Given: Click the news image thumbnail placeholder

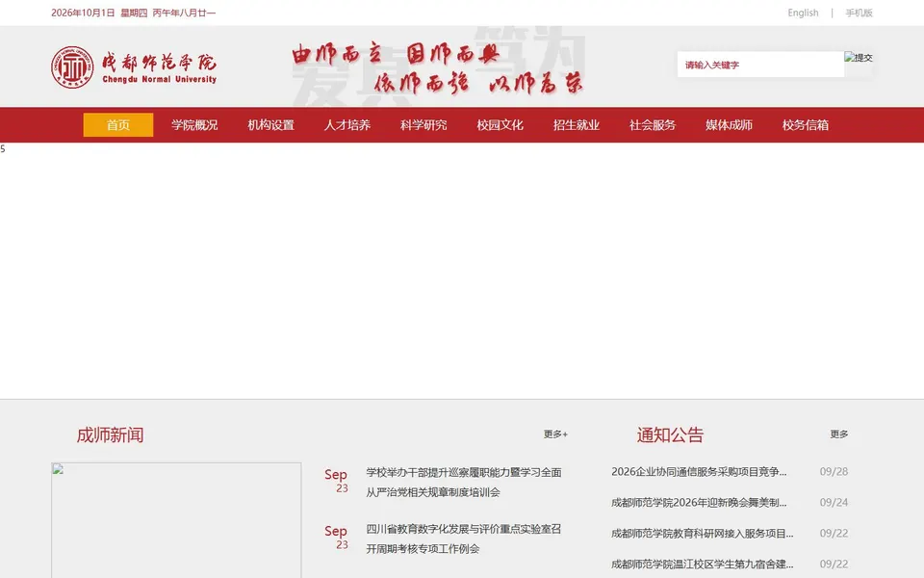Looking at the screenshot, I should (x=176, y=520).
